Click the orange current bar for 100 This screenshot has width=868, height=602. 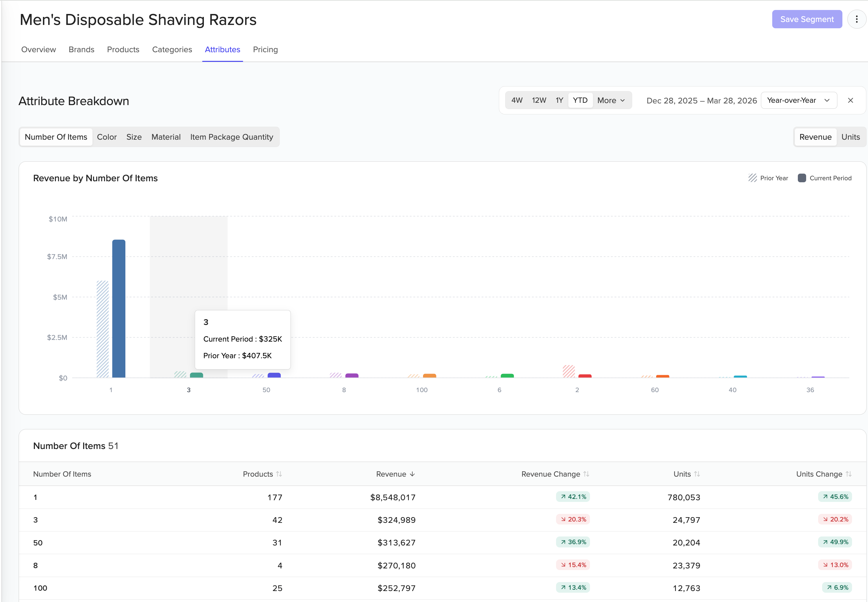click(x=429, y=376)
